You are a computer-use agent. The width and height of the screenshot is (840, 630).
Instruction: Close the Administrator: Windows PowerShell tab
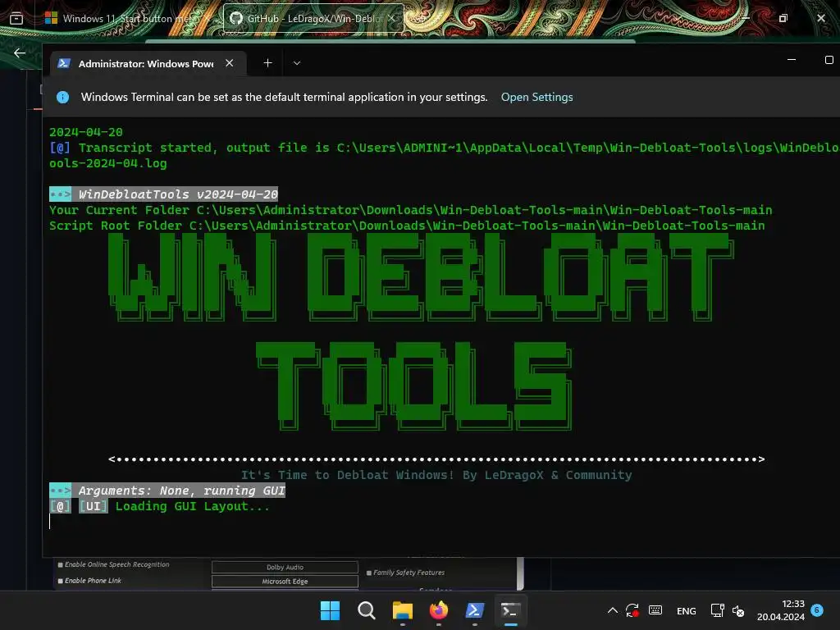[x=230, y=63]
